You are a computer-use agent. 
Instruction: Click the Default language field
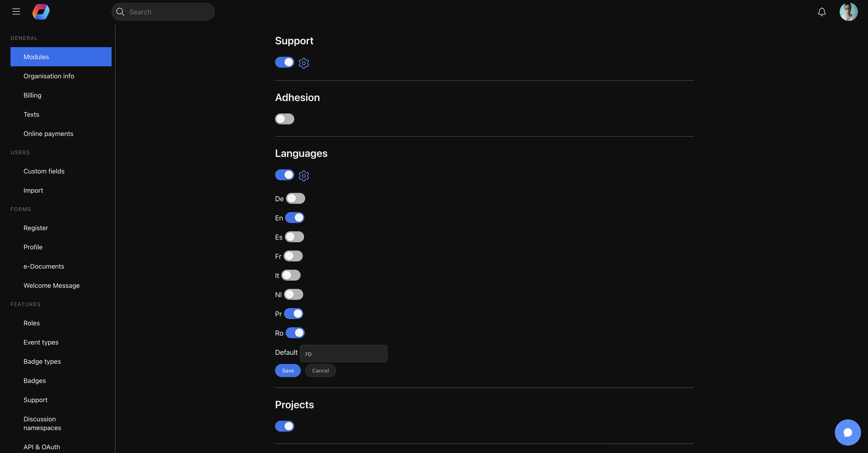[343, 353]
